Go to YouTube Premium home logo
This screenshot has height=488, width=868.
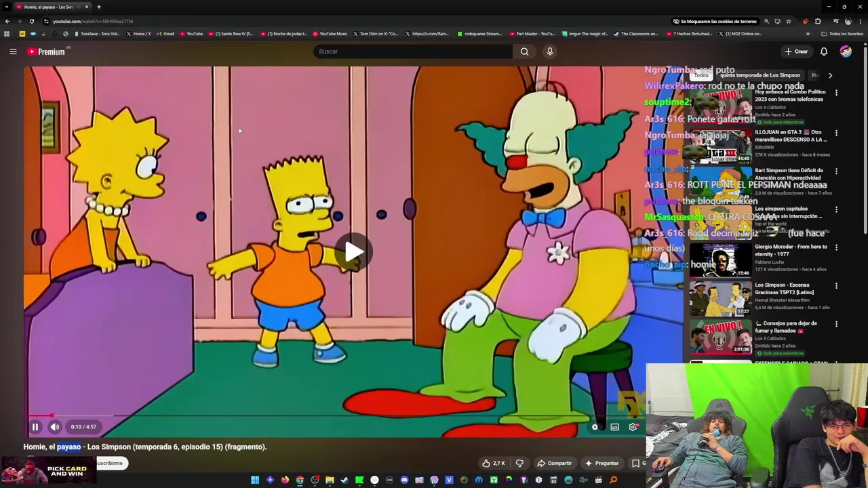pyautogui.click(x=46, y=52)
